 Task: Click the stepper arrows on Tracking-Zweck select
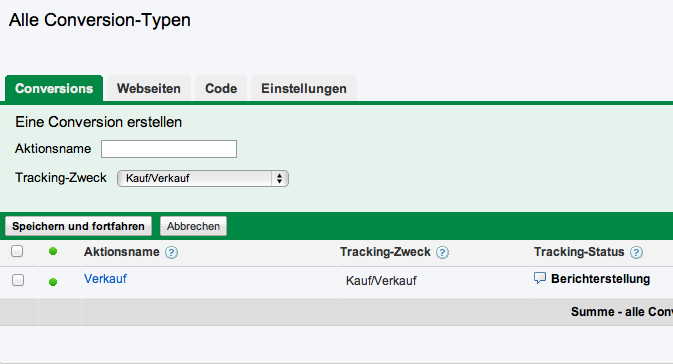(279, 179)
